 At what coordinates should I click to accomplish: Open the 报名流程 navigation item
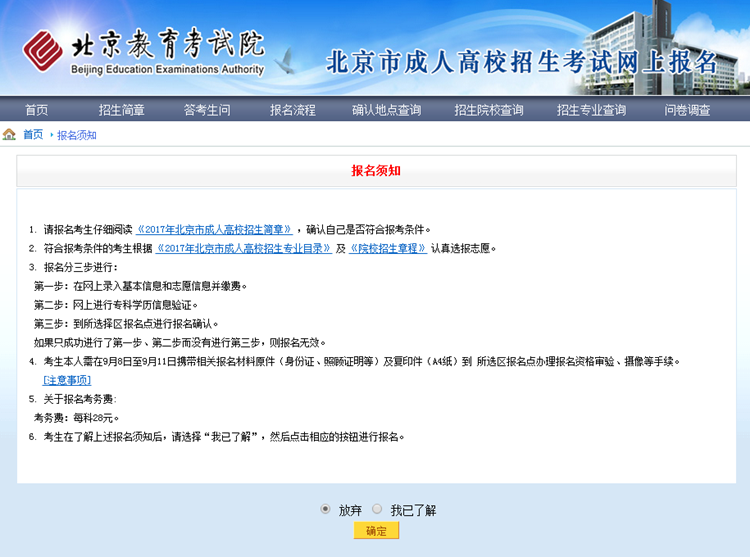[292, 110]
